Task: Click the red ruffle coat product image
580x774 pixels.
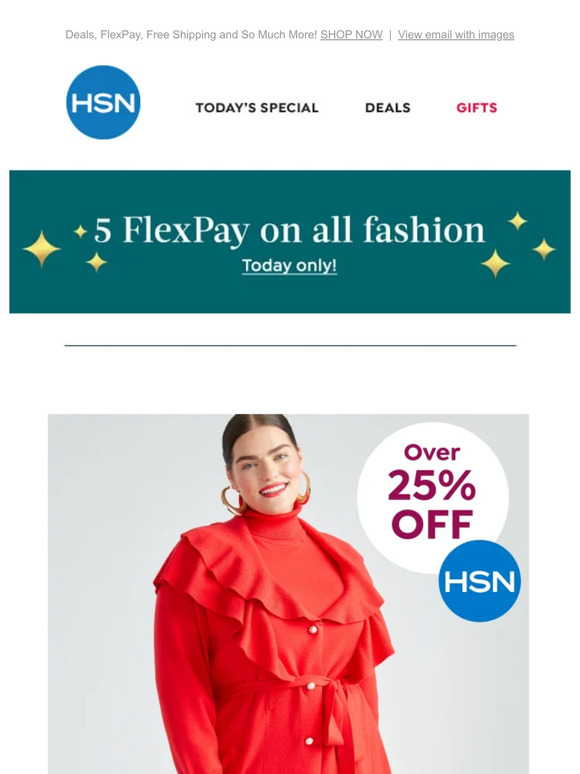Action: tap(288, 594)
